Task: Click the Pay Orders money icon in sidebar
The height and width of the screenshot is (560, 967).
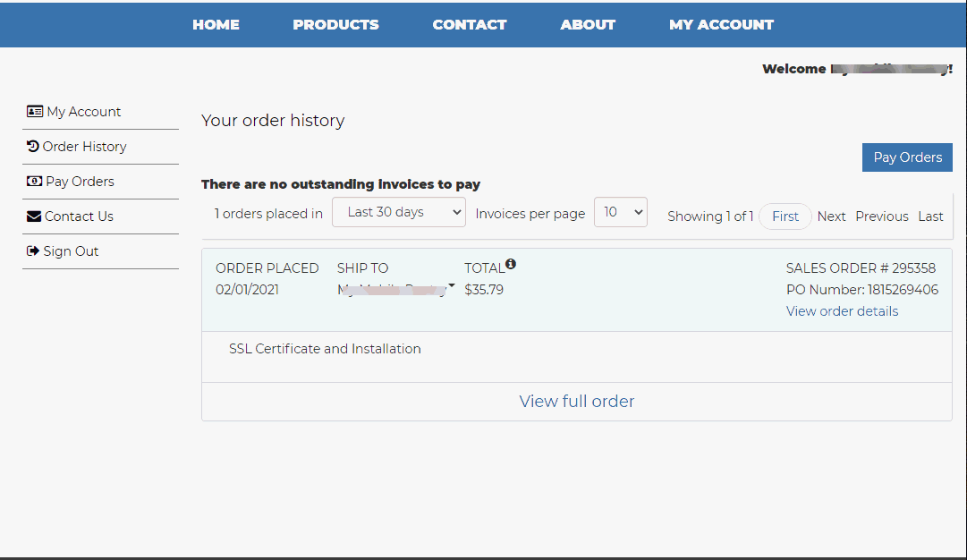Action: click(35, 181)
